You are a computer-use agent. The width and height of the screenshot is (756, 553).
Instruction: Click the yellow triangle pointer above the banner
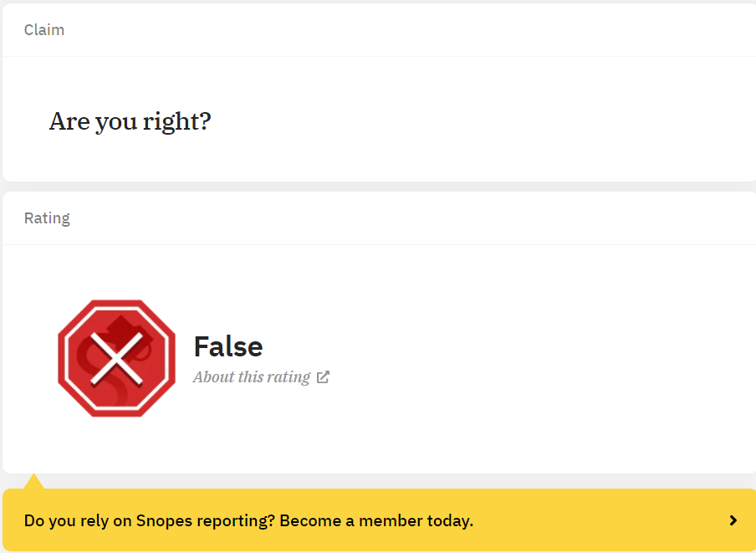click(33, 481)
